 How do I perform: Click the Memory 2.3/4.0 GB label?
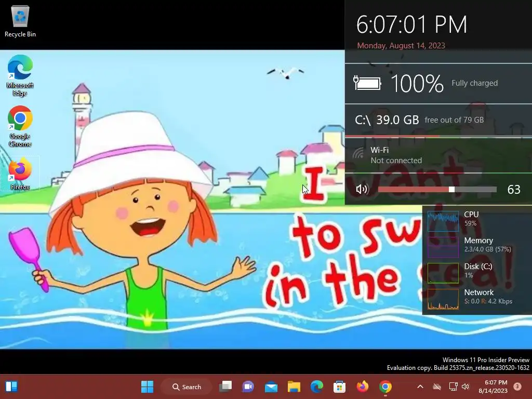pos(487,245)
